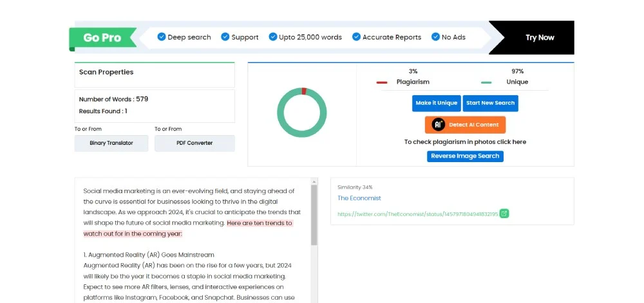Open the Twitter status URL

(417, 214)
